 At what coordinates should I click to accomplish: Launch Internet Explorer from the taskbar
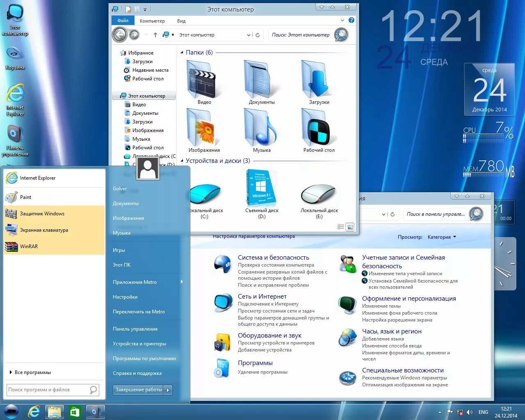[x=34, y=412]
